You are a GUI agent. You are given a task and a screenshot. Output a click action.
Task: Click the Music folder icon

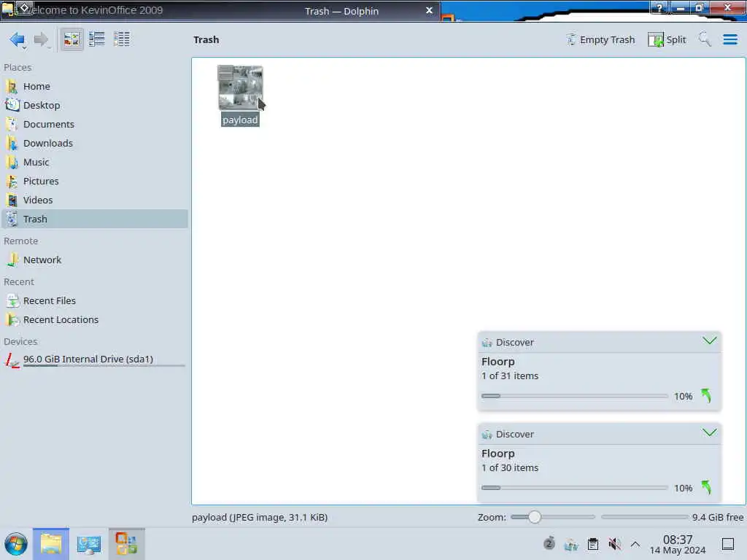[12, 163]
